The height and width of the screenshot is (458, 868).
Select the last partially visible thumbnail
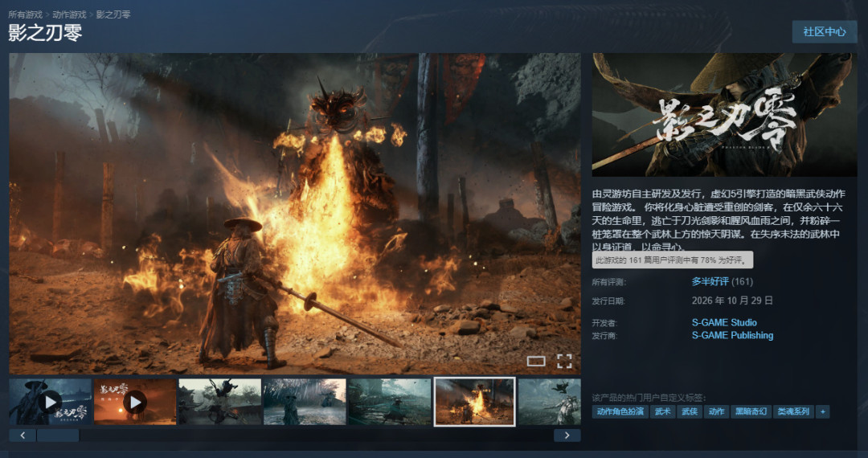click(x=549, y=402)
